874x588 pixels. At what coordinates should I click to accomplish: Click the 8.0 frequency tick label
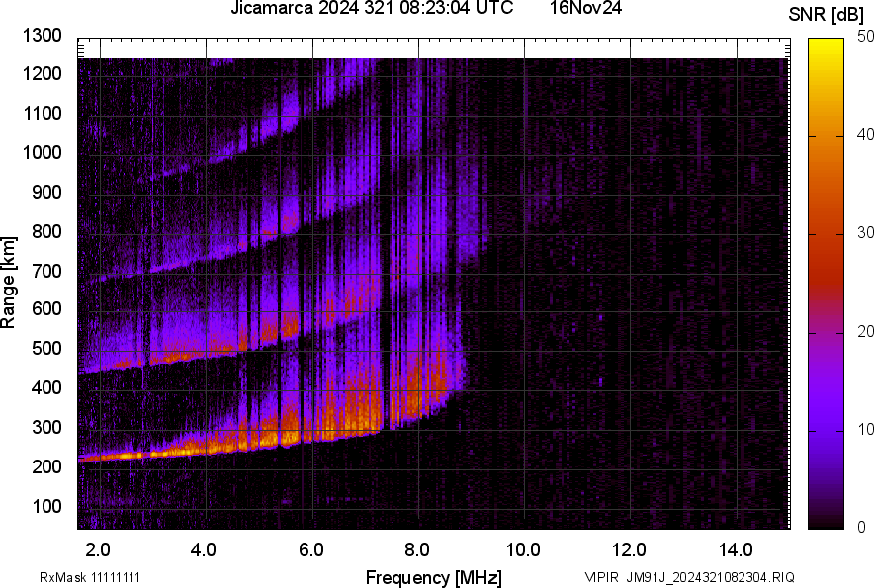point(417,550)
